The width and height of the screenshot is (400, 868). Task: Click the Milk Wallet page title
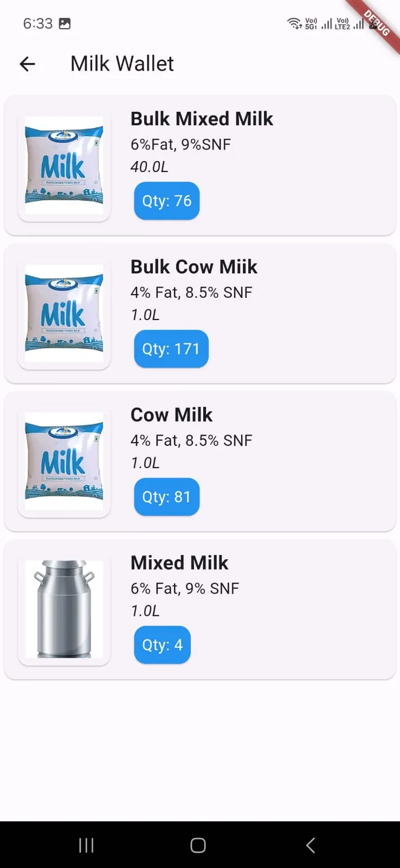(122, 64)
